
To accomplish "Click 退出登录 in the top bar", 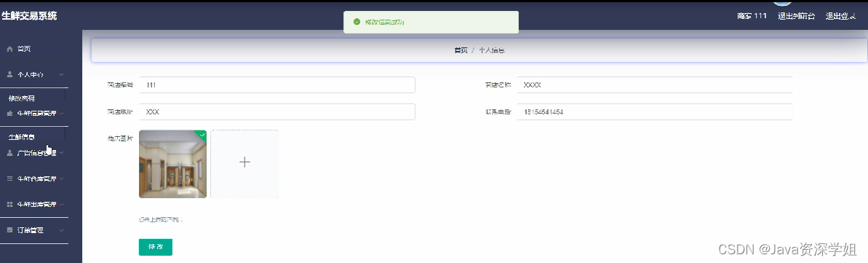I will [x=840, y=16].
